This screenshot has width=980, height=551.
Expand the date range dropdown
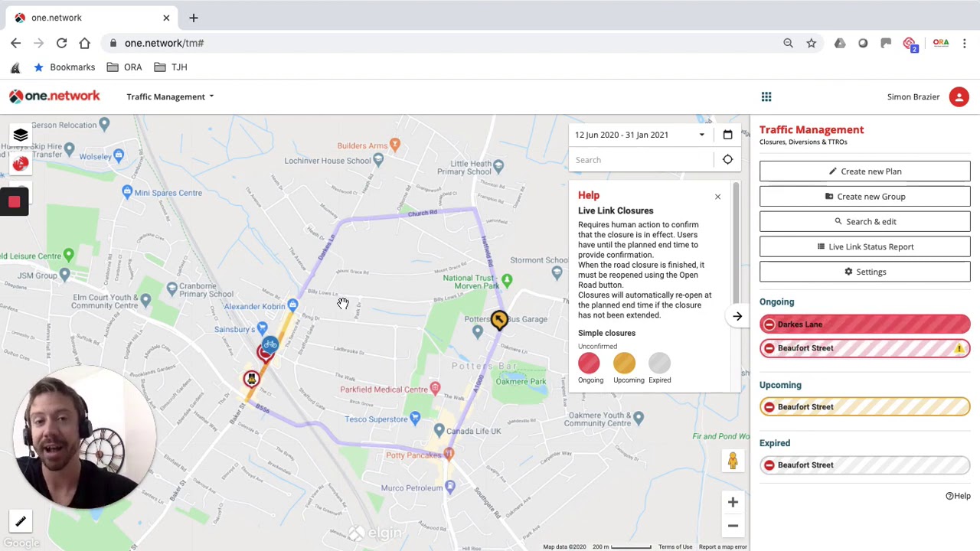[x=701, y=135]
